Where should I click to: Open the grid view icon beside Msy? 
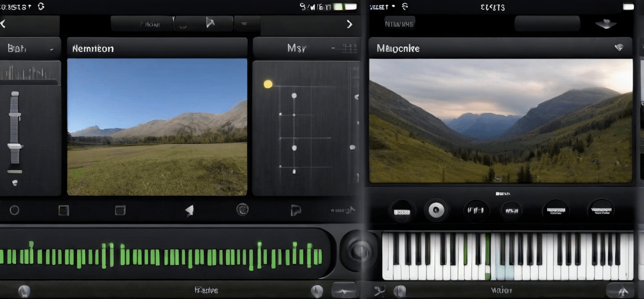(349, 48)
